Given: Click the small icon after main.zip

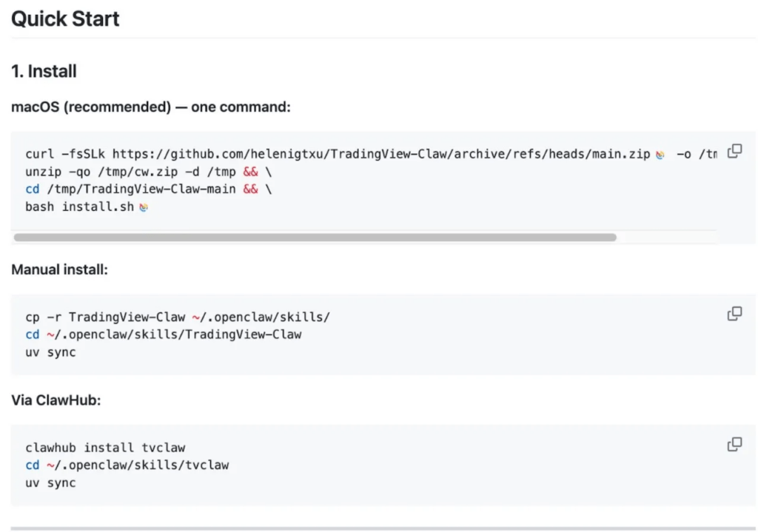Looking at the screenshot, I should coord(660,155).
